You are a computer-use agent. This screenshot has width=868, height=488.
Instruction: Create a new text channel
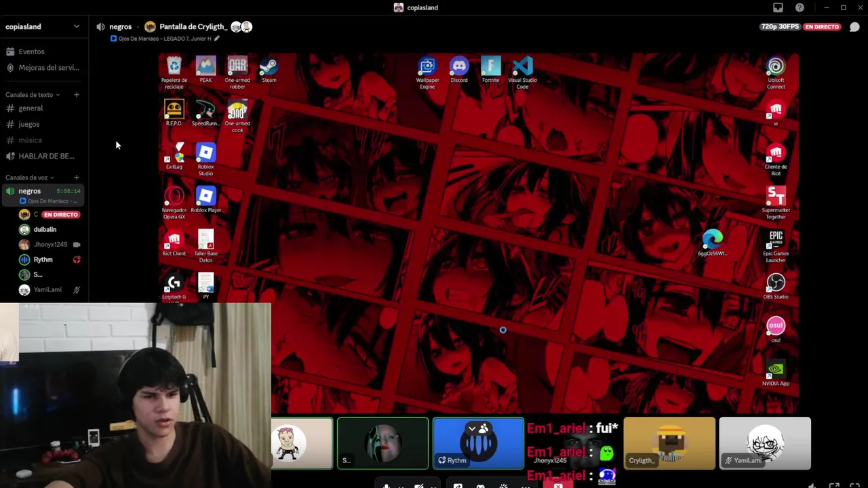[76, 95]
